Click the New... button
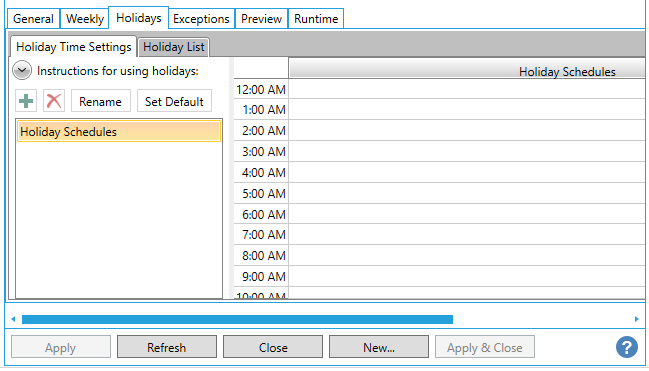 tap(379, 347)
